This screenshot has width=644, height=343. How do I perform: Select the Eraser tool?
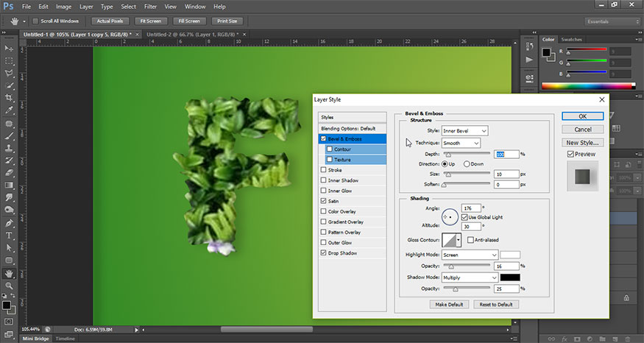click(10, 173)
